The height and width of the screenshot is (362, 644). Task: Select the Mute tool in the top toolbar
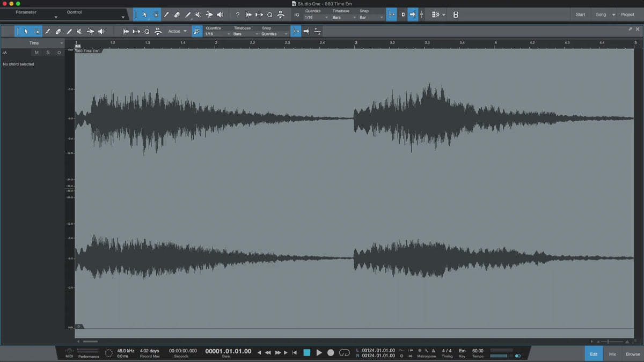(198, 14)
